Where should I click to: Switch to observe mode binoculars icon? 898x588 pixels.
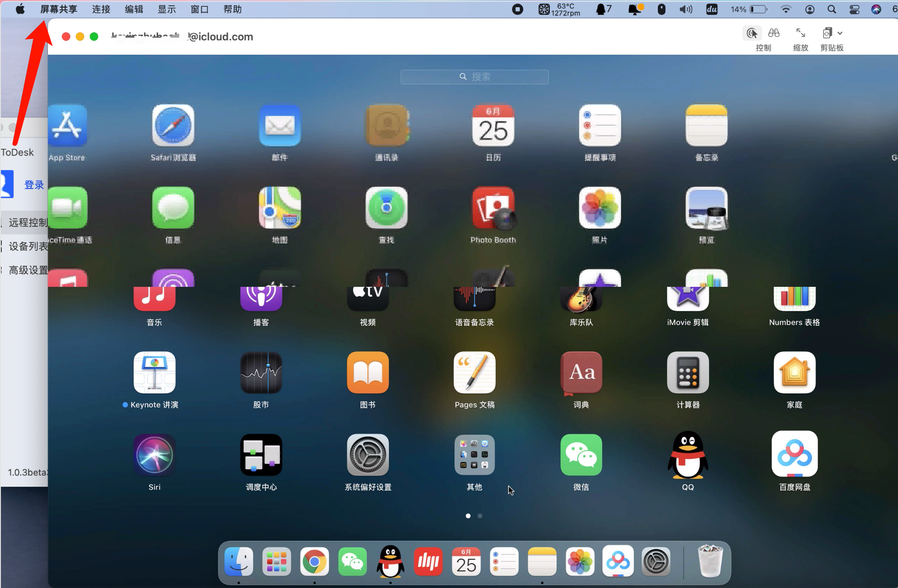click(x=774, y=33)
